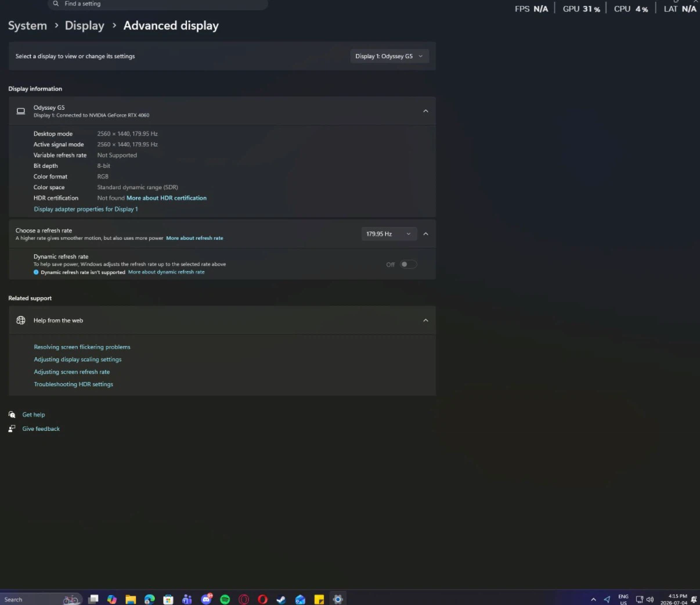Image resolution: width=700 pixels, height=605 pixels.
Task: Go to System in the breadcrumb
Action: tap(27, 26)
